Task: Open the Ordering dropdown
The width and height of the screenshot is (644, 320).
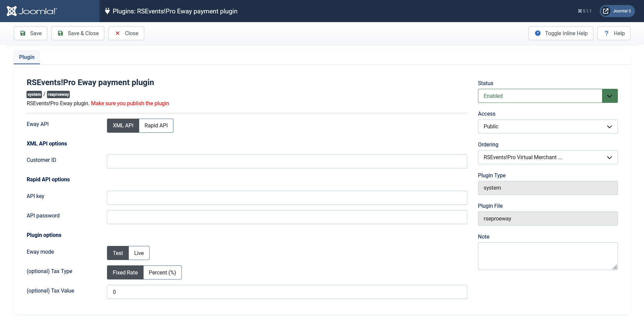Action: pyautogui.click(x=548, y=157)
